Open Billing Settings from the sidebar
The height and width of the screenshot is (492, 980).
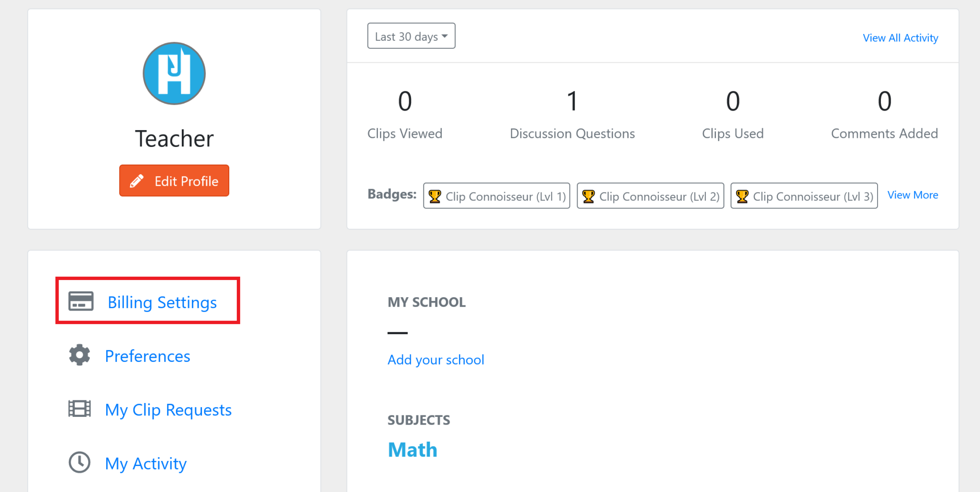[162, 302]
